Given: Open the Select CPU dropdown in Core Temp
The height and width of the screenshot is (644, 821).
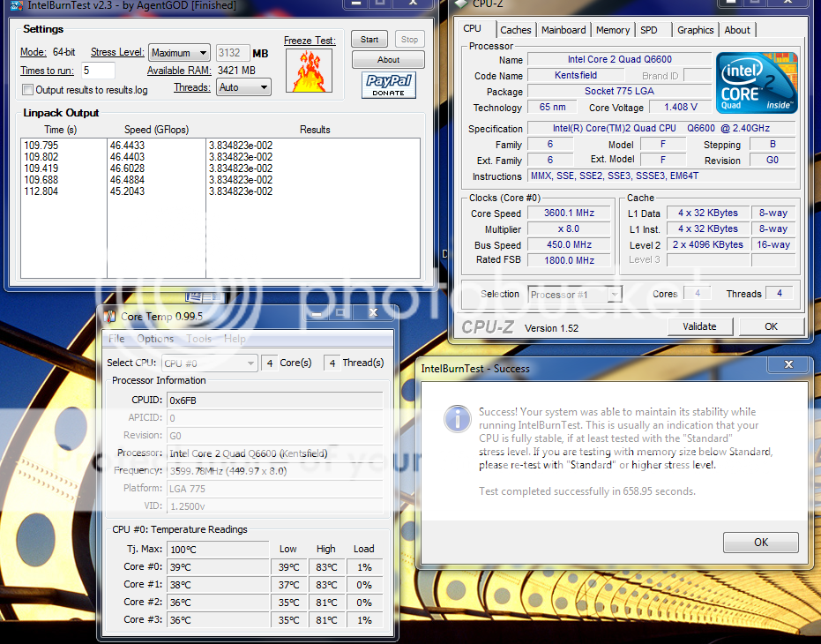Looking at the screenshot, I should pyautogui.click(x=209, y=363).
